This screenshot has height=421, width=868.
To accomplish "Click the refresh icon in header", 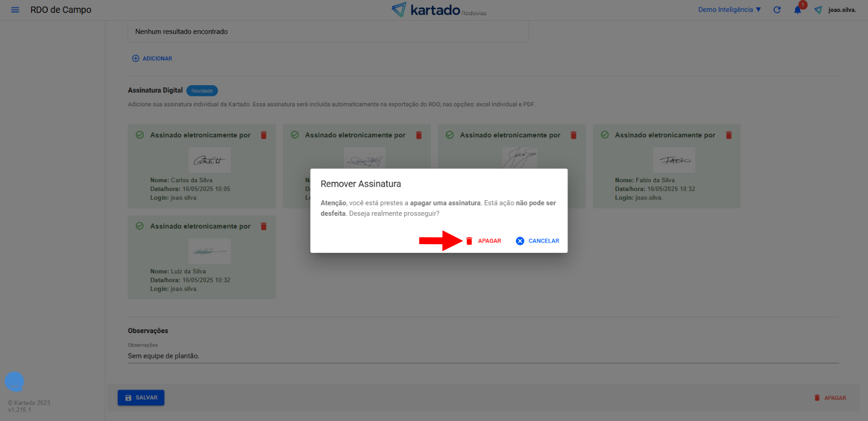I will (x=777, y=10).
